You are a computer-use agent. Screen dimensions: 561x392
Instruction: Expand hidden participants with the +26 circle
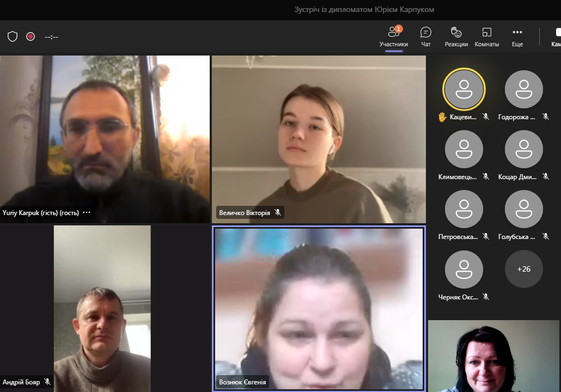point(523,269)
